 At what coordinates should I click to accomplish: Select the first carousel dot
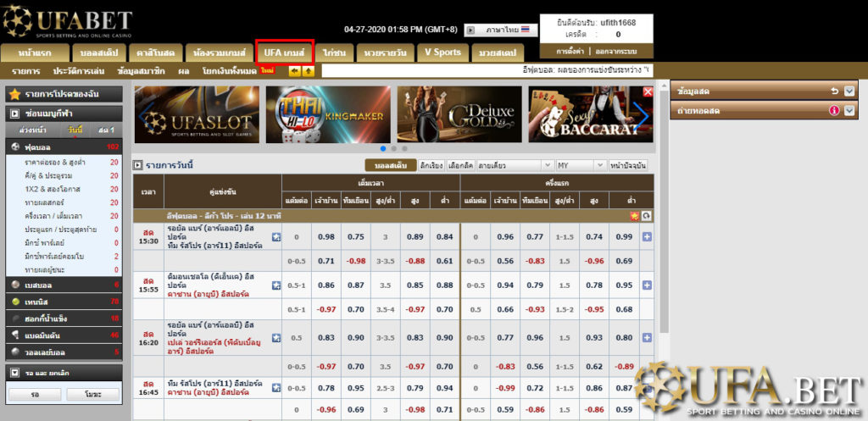383,148
